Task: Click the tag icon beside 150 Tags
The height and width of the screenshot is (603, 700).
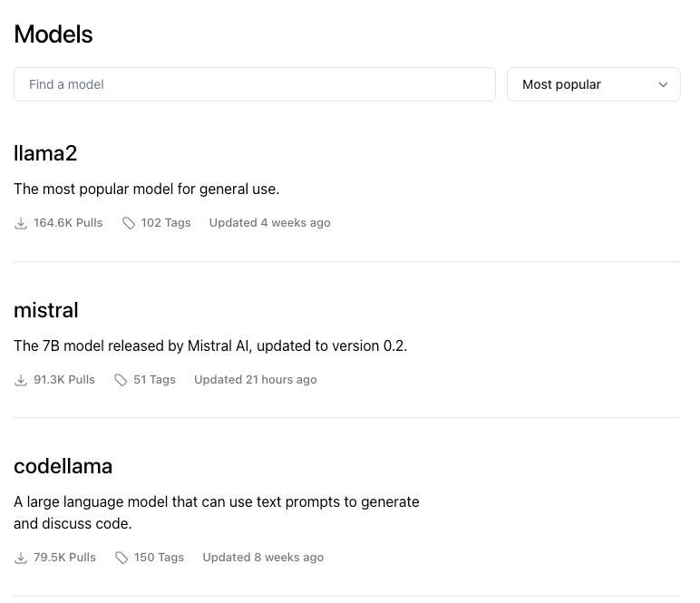Action: click(x=122, y=558)
